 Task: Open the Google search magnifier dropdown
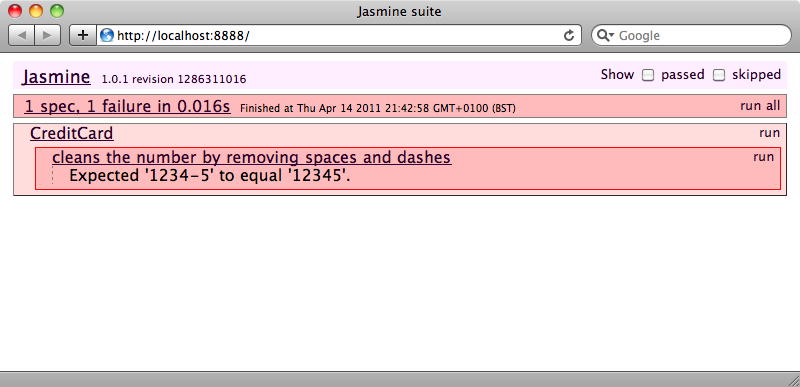click(606, 35)
